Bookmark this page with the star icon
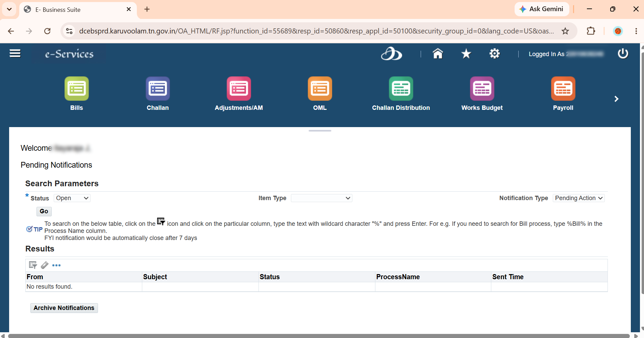The image size is (644, 338). click(565, 31)
